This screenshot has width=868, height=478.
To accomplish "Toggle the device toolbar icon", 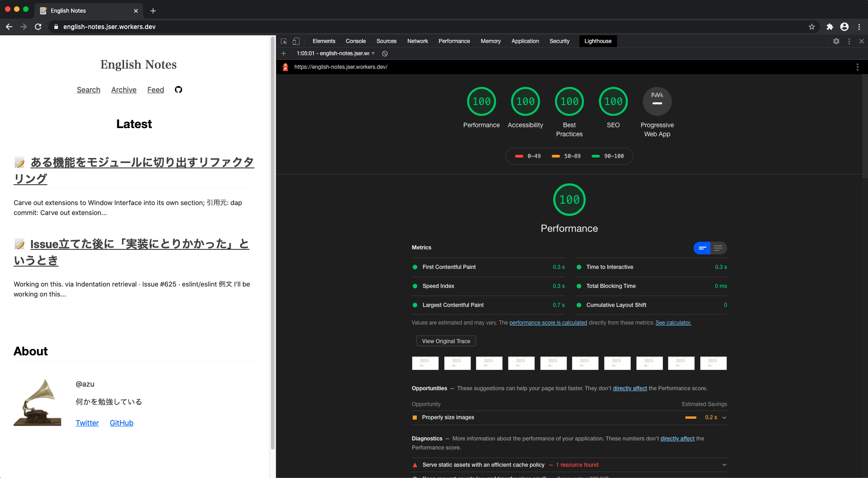I will (x=296, y=41).
